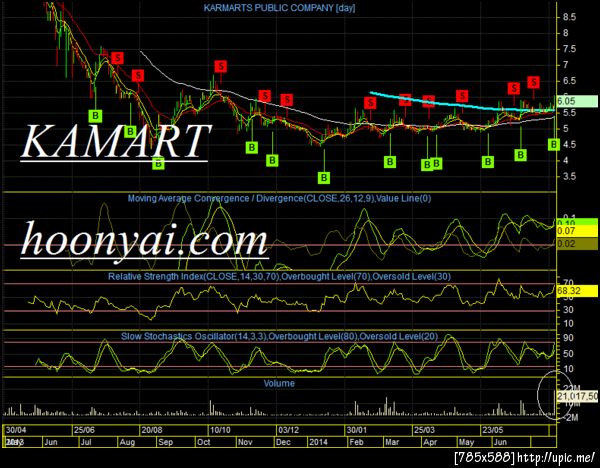The width and height of the screenshot is (600, 468).
Task: Click the chart title KARMARTS PUBLIC COMPANY [day]
Action: click(x=279, y=8)
